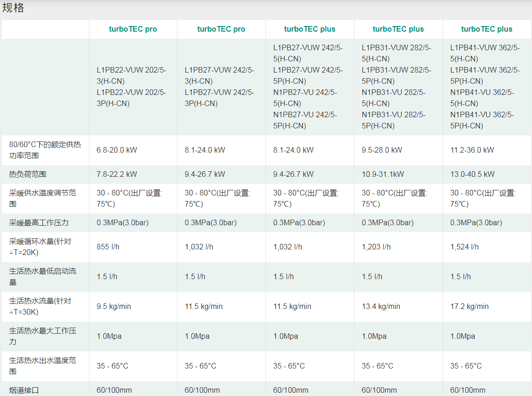The image size is (532, 396).
Task: Select the 1,524 l/h circulation value
Action: (x=464, y=247)
